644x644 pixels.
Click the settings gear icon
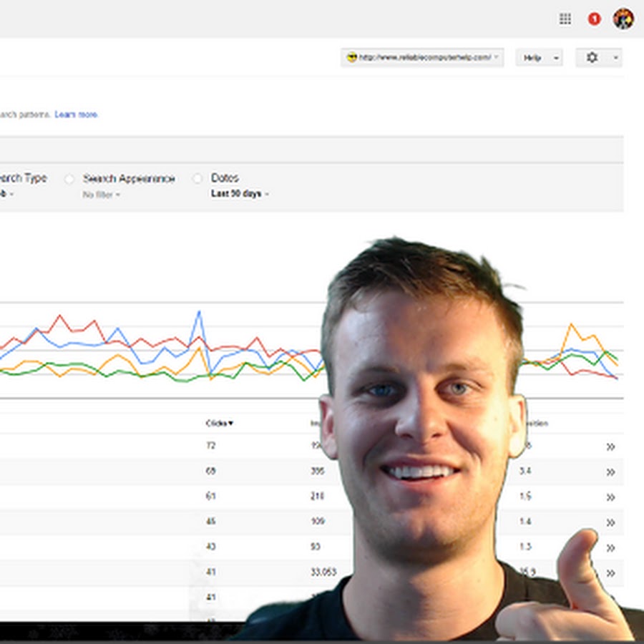(592, 57)
